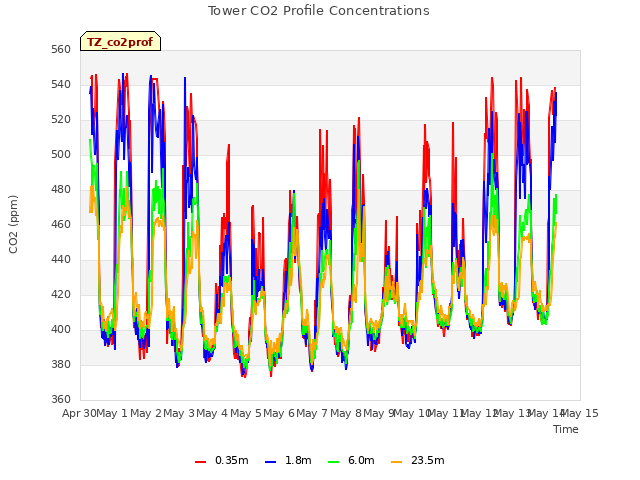Click the 380 y-axis tick value
This screenshot has width=640, height=480.
61,364
